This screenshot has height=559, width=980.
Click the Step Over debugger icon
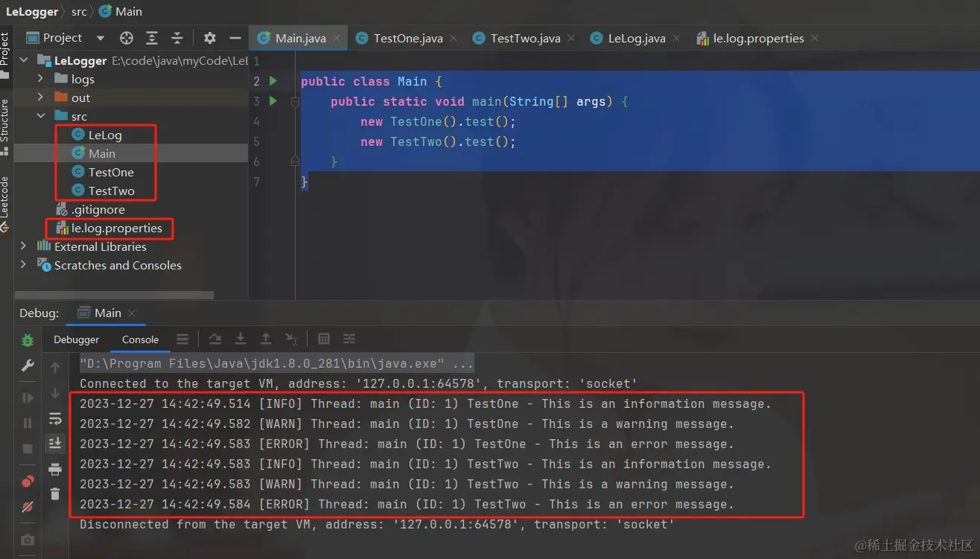click(x=215, y=339)
